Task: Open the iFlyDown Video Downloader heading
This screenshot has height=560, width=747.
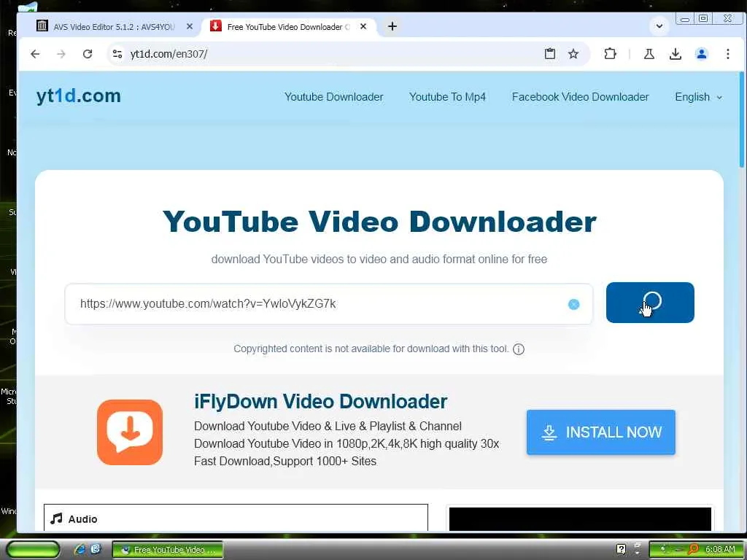Action: (321, 402)
